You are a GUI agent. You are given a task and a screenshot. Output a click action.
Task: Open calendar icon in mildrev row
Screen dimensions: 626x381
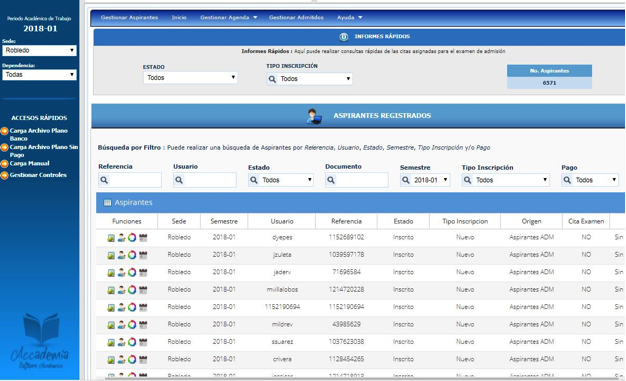click(143, 324)
